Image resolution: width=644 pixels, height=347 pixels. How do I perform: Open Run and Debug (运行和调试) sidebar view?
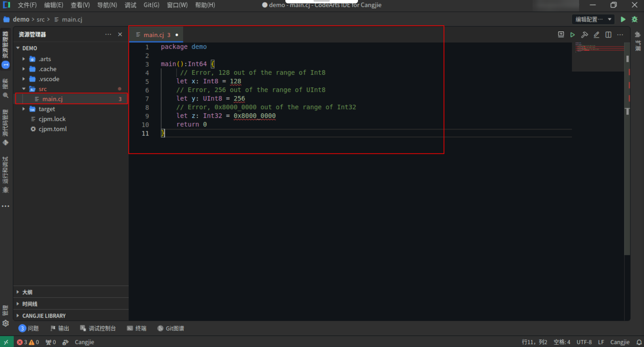(x=5, y=175)
